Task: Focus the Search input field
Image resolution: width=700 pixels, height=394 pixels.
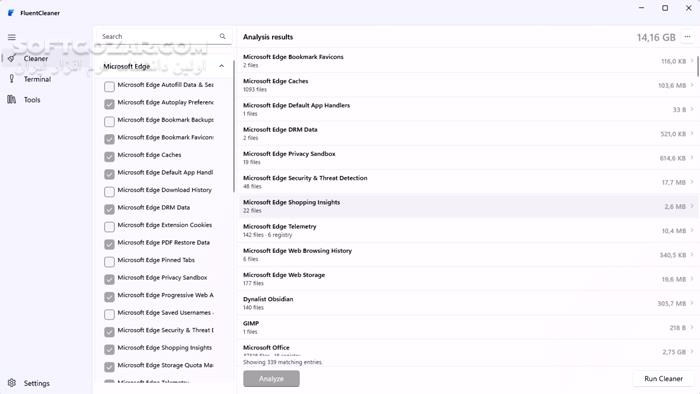Action: point(163,36)
